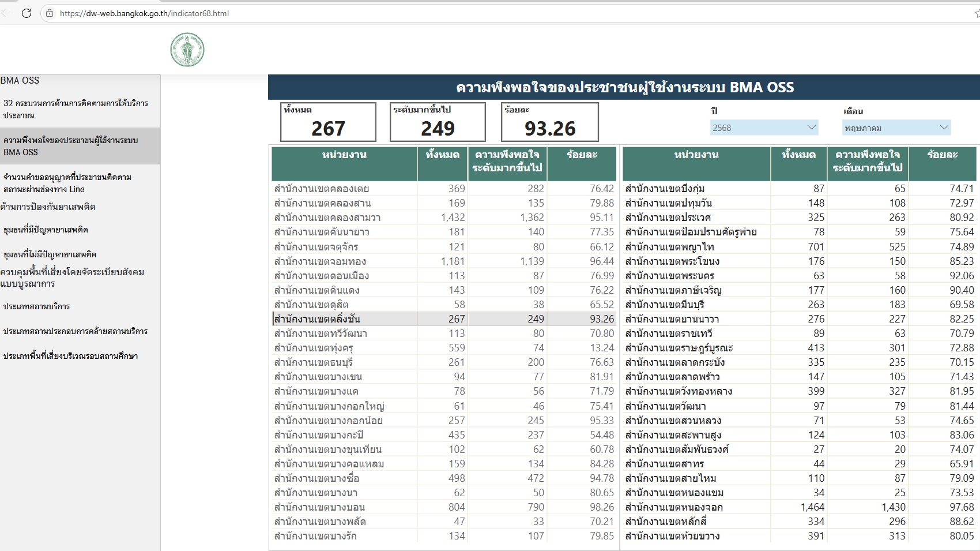Select row สำนักงานเขตบางกอกใหญ่

tap(444, 406)
